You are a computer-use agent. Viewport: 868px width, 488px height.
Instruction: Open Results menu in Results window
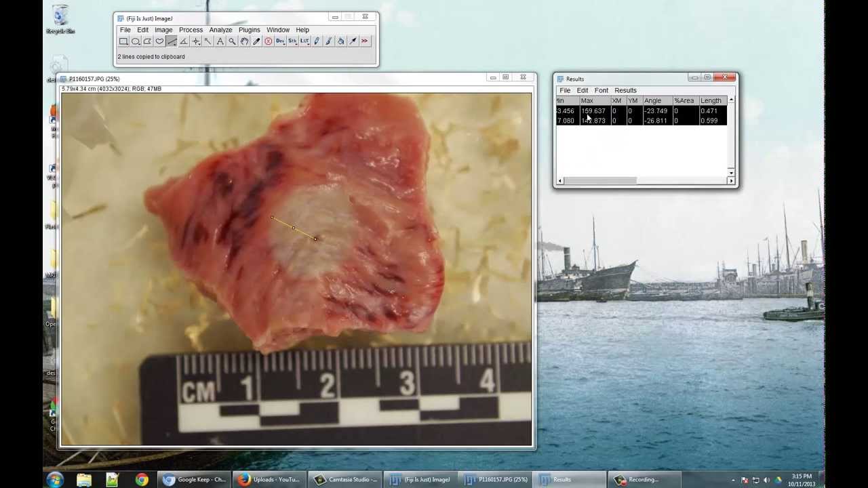pos(625,90)
